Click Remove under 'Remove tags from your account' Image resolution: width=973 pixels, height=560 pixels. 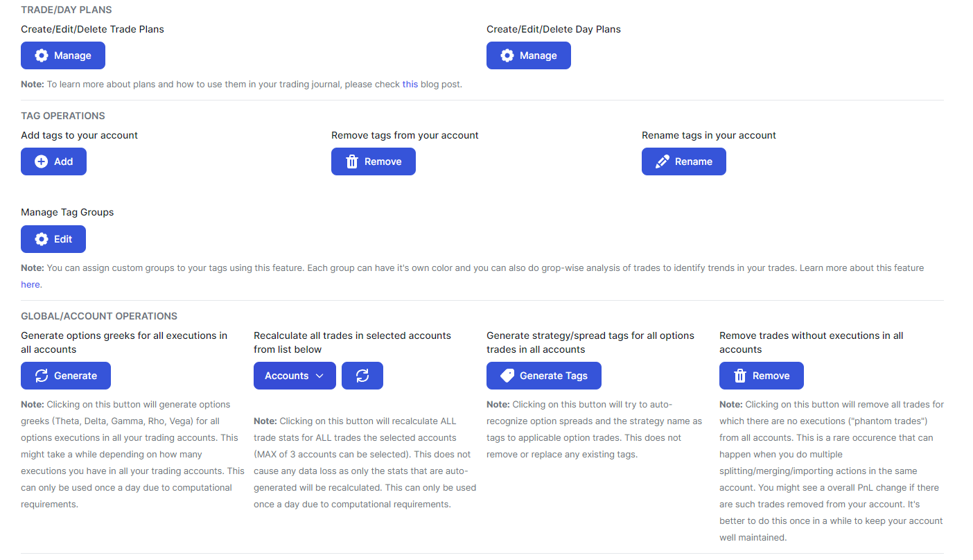pyautogui.click(x=374, y=161)
